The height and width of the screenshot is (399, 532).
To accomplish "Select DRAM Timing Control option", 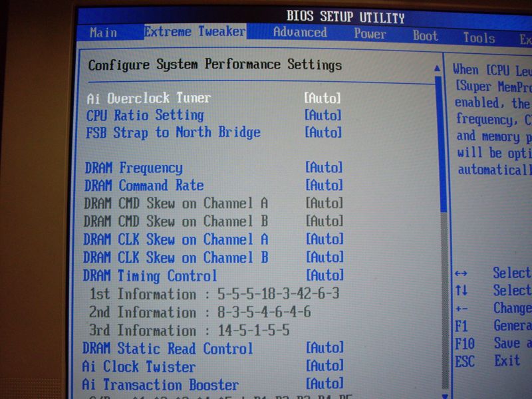I will (x=150, y=276).
